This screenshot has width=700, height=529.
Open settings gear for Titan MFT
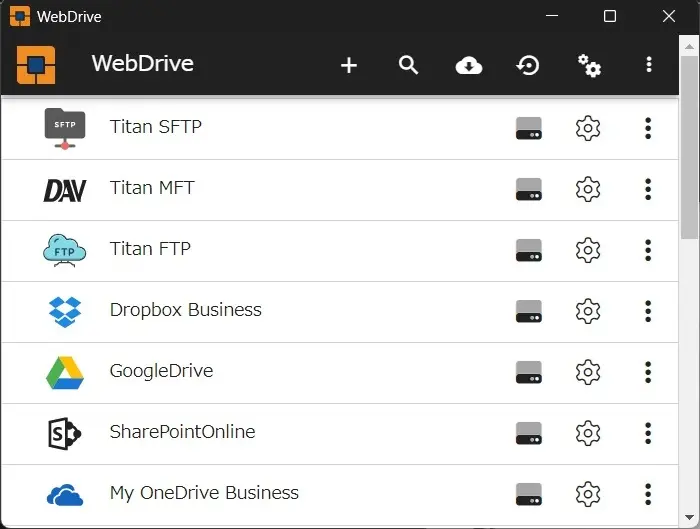coord(588,189)
